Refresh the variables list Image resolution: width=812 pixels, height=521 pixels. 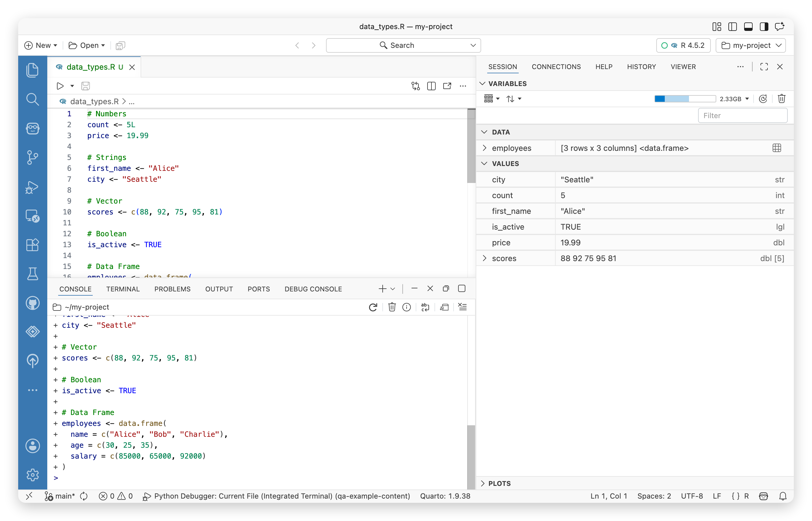tap(763, 99)
